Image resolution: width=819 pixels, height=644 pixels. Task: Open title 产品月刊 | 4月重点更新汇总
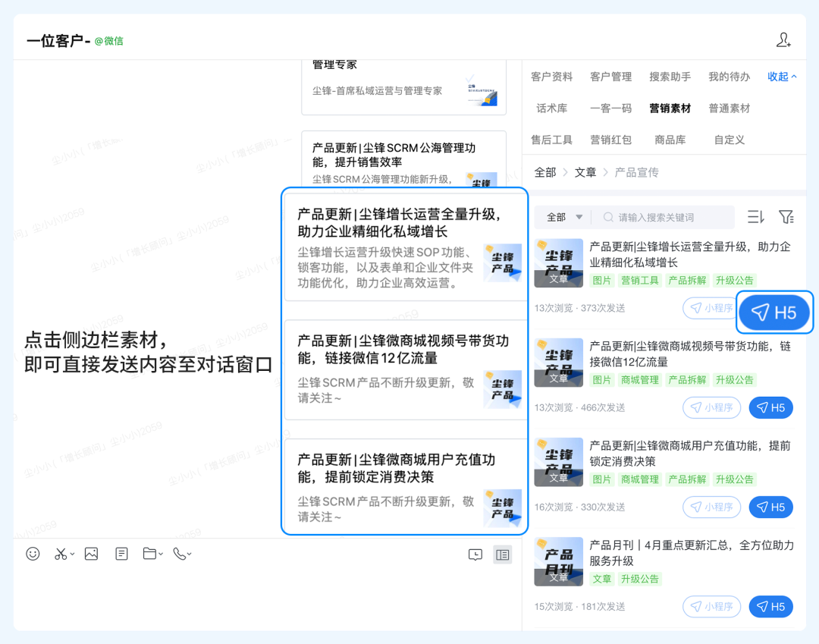click(x=692, y=553)
